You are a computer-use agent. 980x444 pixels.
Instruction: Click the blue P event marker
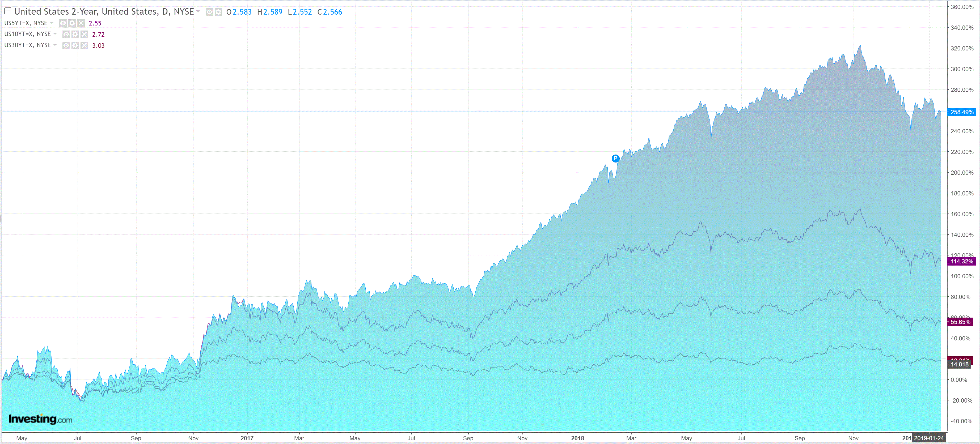[615, 158]
